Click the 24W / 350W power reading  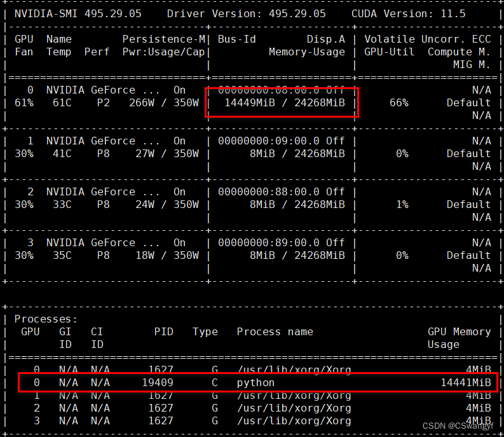[167, 204]
